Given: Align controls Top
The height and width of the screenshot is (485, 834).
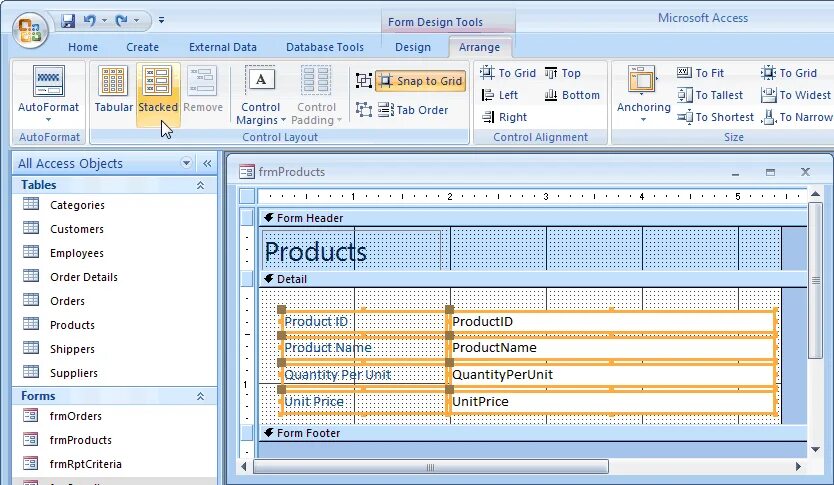Looking at the screenshot, I should [x=562, y=73].
